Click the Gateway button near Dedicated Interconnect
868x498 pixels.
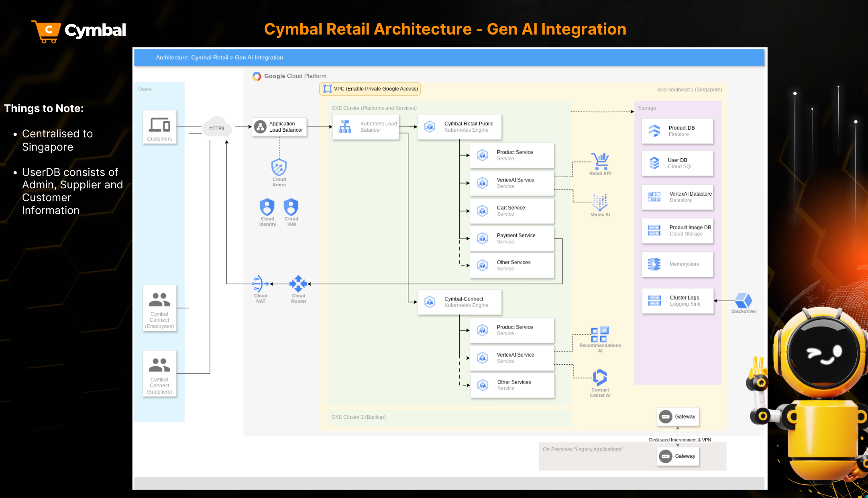(x=678, y=416)
